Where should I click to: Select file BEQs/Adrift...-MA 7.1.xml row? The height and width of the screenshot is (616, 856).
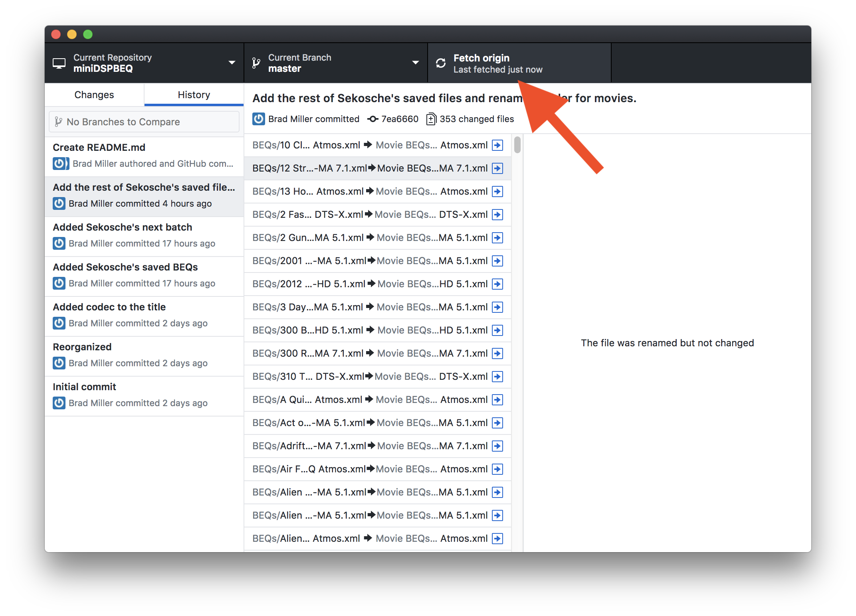click(378, 446)
